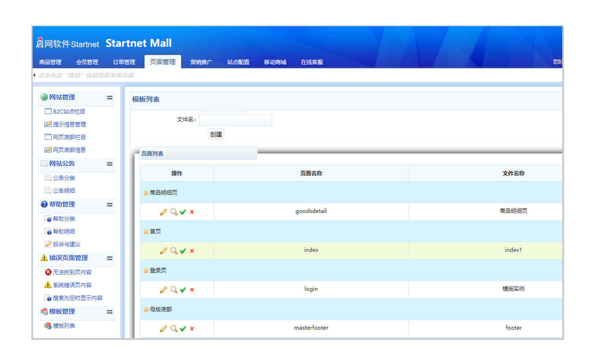Click the green checkmark icon for login
Screen dimensions: 597x364
coord(183,290)
